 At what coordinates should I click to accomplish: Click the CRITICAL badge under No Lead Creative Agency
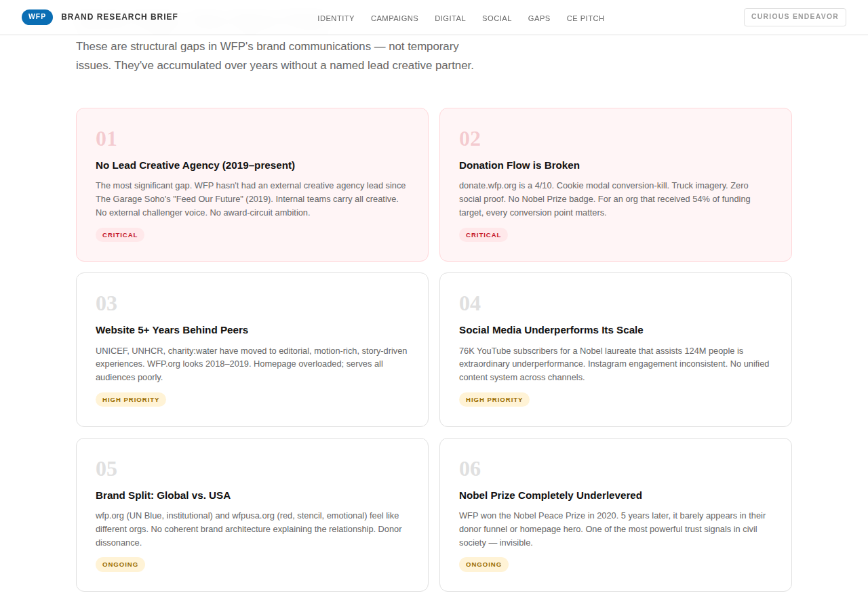pyautogui.click(x=120, y=235)
